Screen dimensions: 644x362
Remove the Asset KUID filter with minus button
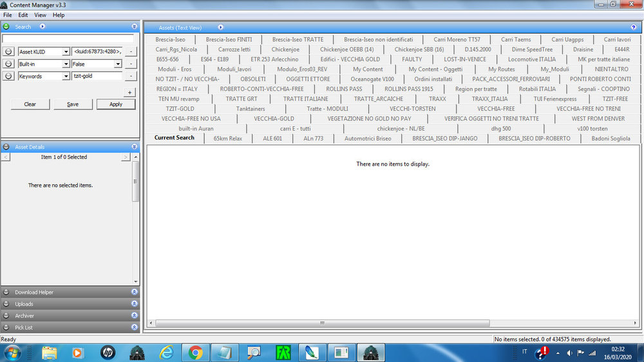pyautogui.click(x=131, y=52)
